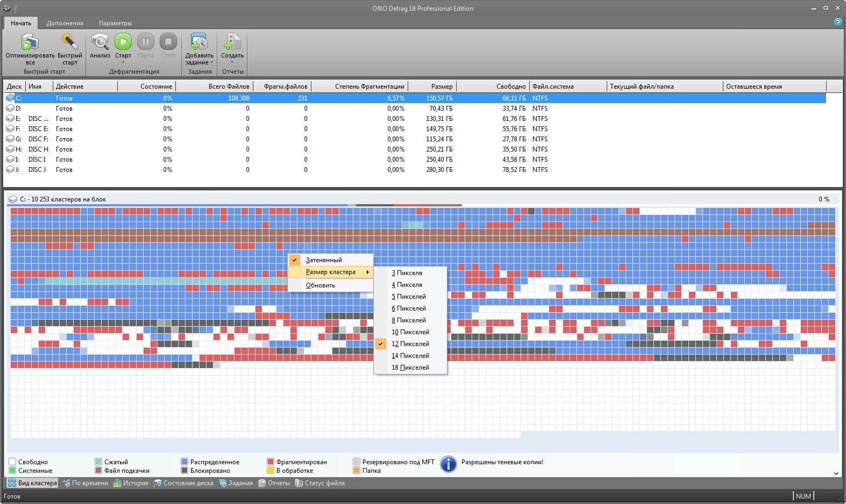This screenshot has height=504, width=846.
Task: Click Создать report creation icon
Action: 232,42
